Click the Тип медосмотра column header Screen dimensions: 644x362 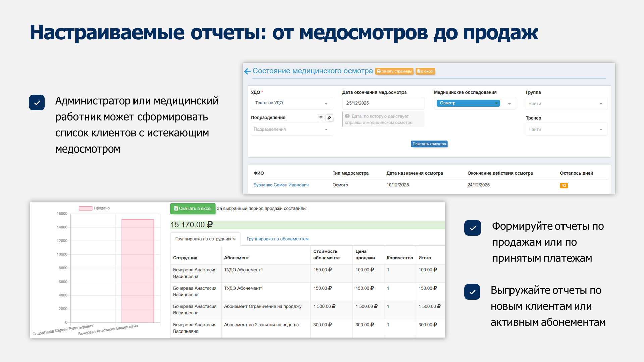pos(351,173)
